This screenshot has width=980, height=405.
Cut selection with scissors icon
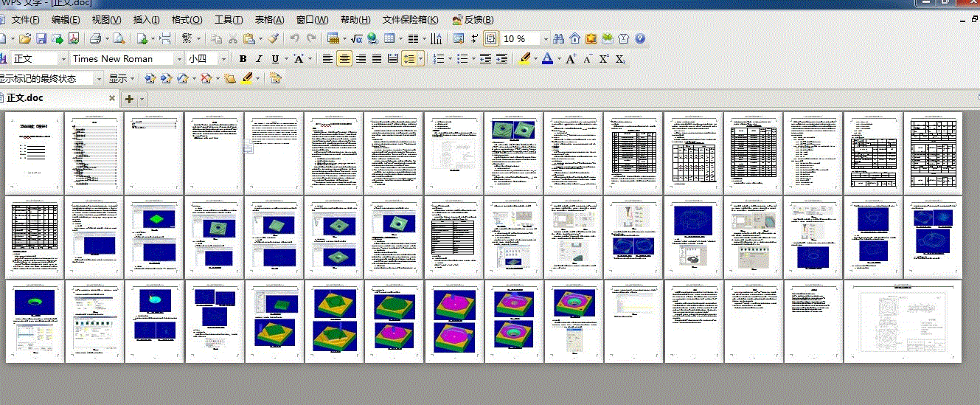tap(233, 38)
